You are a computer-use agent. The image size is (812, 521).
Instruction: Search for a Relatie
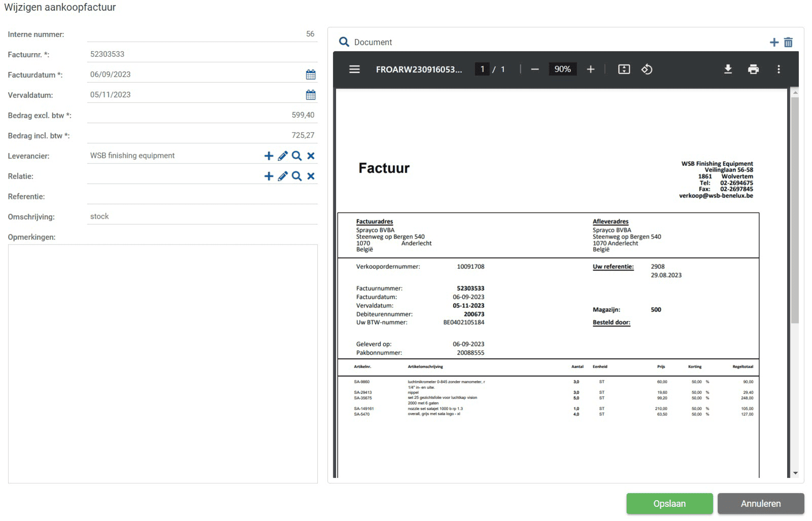pos(297,176)
